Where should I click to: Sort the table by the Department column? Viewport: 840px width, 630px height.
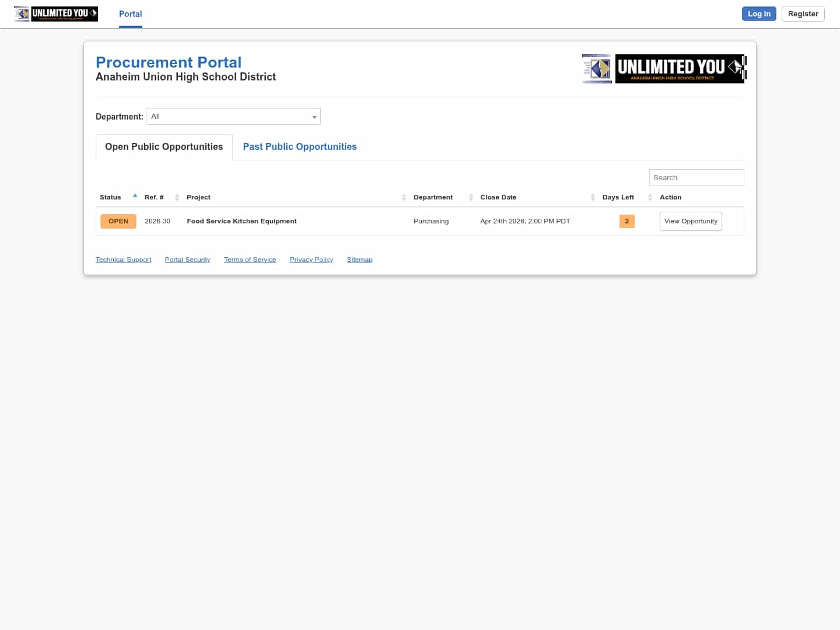471,197
